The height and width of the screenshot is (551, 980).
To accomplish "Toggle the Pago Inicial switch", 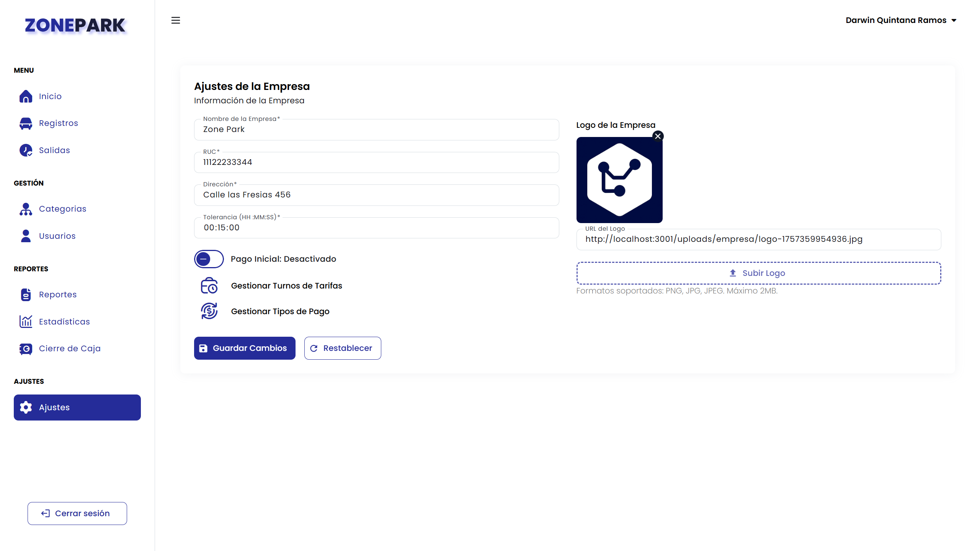I will click(x=209, y=259).
